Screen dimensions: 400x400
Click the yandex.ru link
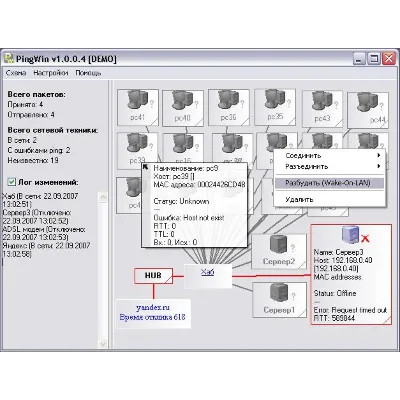click(153, 307)
